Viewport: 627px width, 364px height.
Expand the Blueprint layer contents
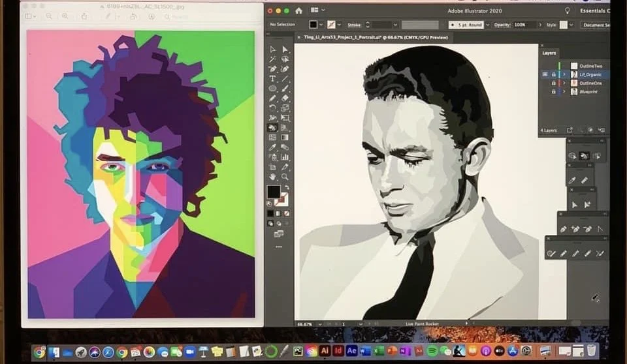click(564, 92)
